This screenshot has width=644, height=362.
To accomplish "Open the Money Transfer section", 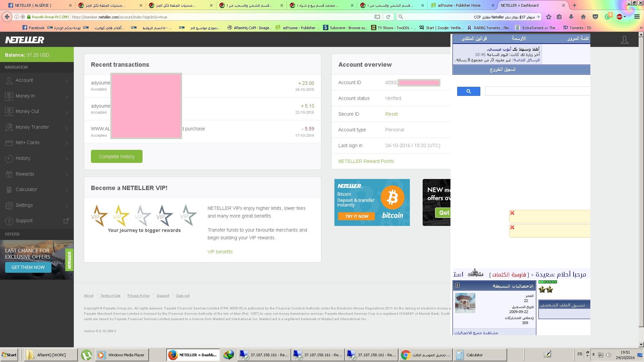I will tap(37, 127).
